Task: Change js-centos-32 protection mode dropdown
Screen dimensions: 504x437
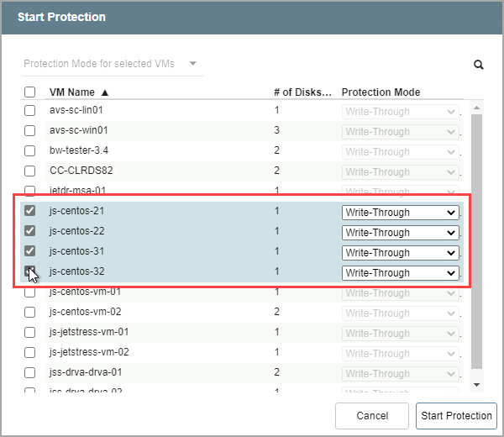Action: point(400,273)
